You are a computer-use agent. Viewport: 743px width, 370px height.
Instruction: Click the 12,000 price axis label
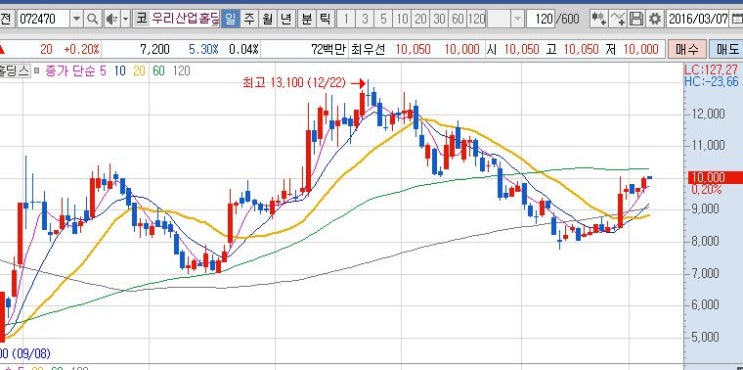point(708,114)
